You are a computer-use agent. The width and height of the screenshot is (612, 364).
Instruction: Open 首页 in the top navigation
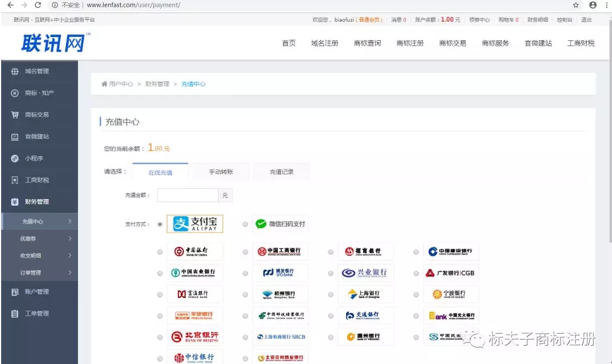coord(289,43)
